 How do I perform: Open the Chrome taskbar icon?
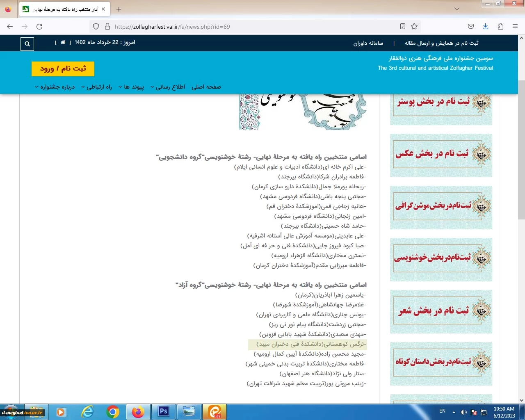click(113, 411)
